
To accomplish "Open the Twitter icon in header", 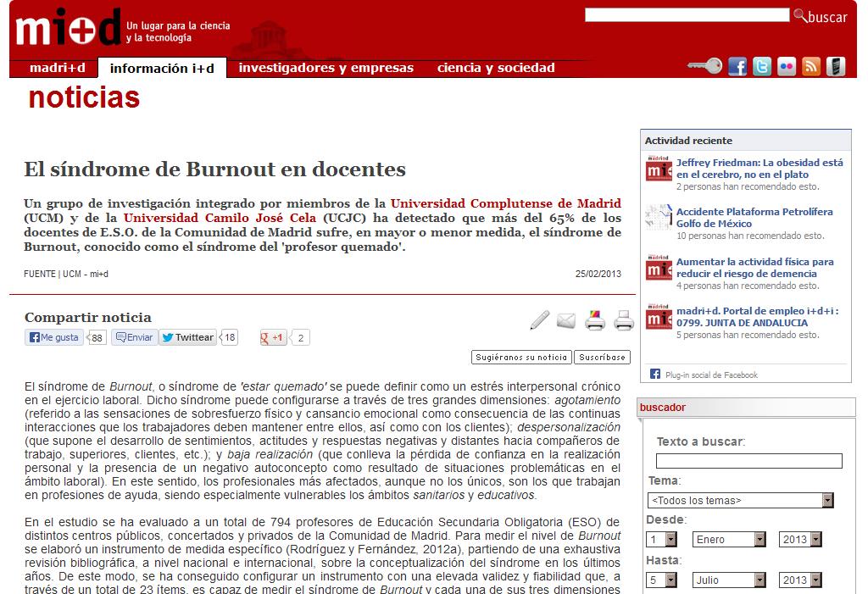I will click(x=762, y=66).
